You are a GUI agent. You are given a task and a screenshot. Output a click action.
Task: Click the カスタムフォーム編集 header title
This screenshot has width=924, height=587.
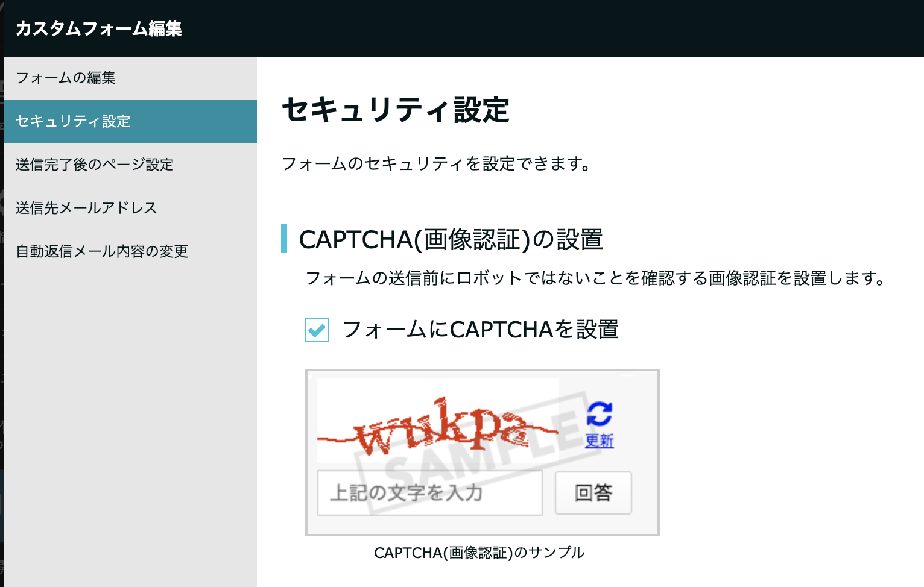tap(99, 28)
